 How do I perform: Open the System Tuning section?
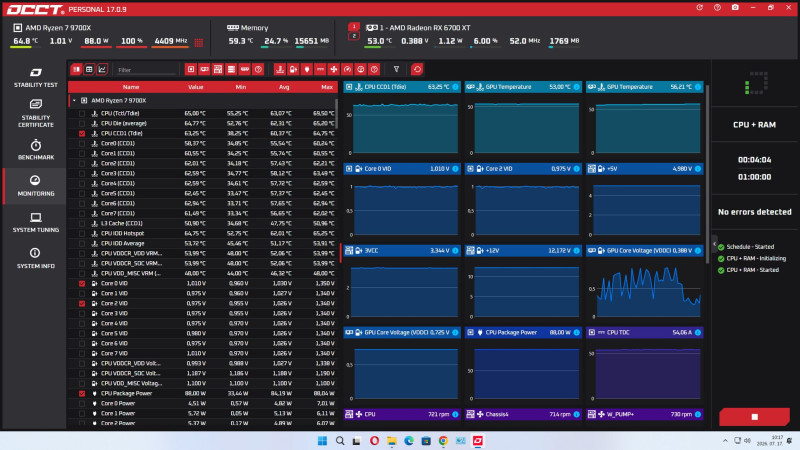click(35, 222)
